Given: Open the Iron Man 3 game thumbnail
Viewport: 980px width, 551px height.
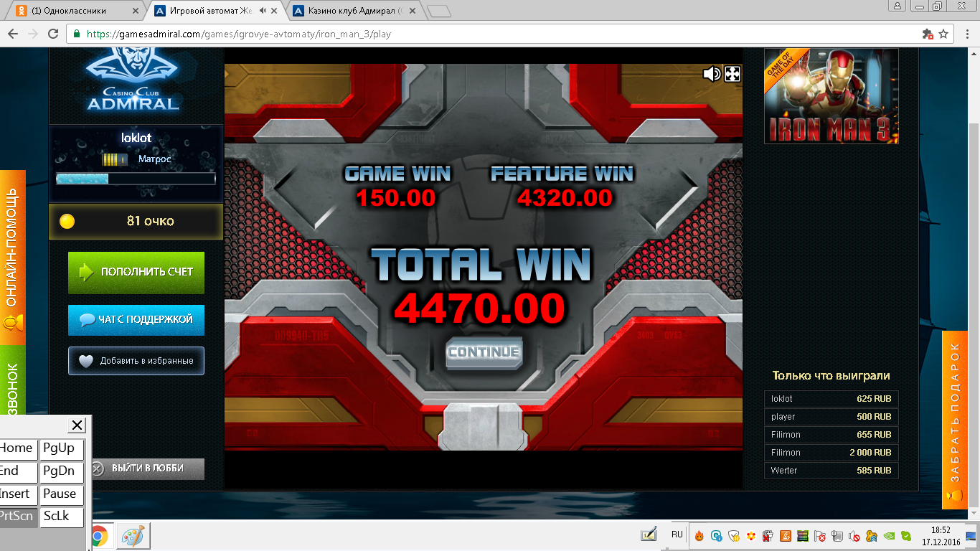Looking at the screenshot, I should [x=831, y=96].
